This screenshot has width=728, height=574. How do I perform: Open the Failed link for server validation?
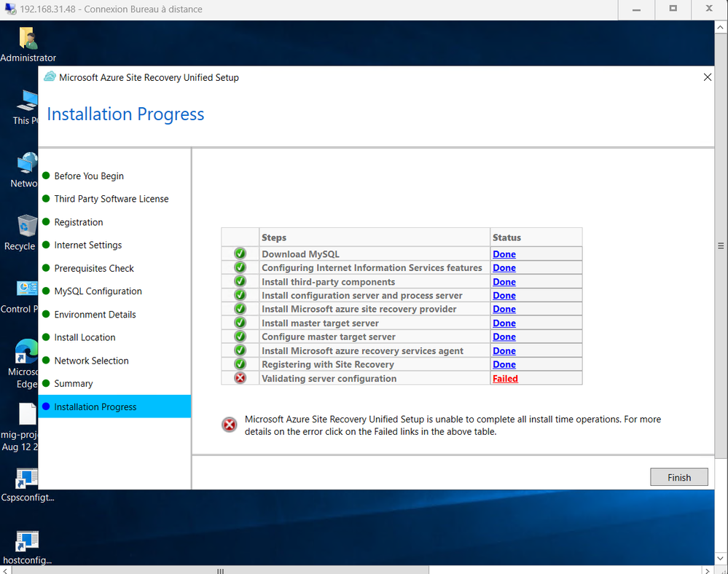(x=505, y=379)
